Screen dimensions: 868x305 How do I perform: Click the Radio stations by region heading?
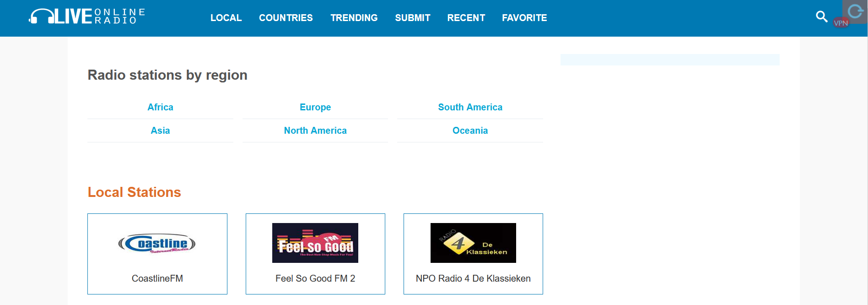167,75
